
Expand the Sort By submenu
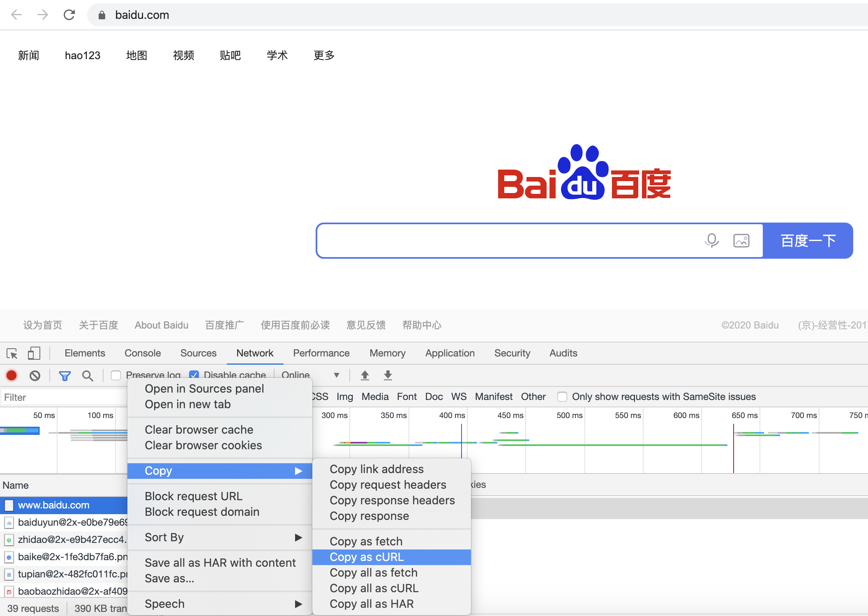coord(220,538)
